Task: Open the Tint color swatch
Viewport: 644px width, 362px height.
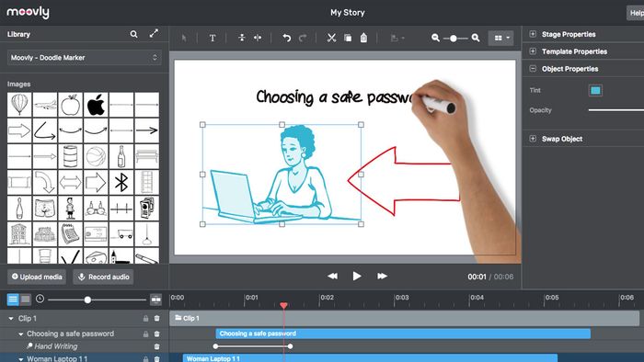Action: (x=595, y=90)
